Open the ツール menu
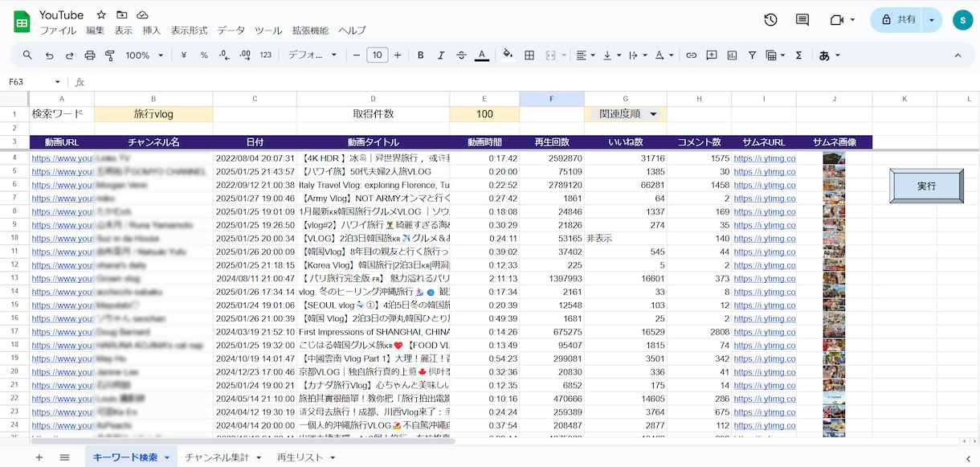 tap(268, 31)
